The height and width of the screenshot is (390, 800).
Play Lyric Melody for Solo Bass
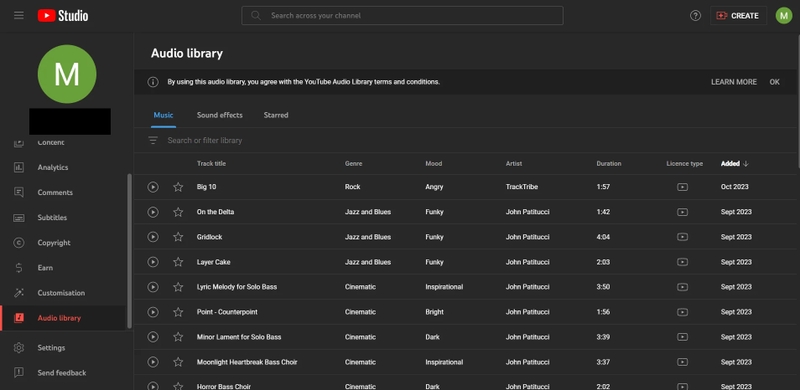pyautogui.click(x=153, y=287)
